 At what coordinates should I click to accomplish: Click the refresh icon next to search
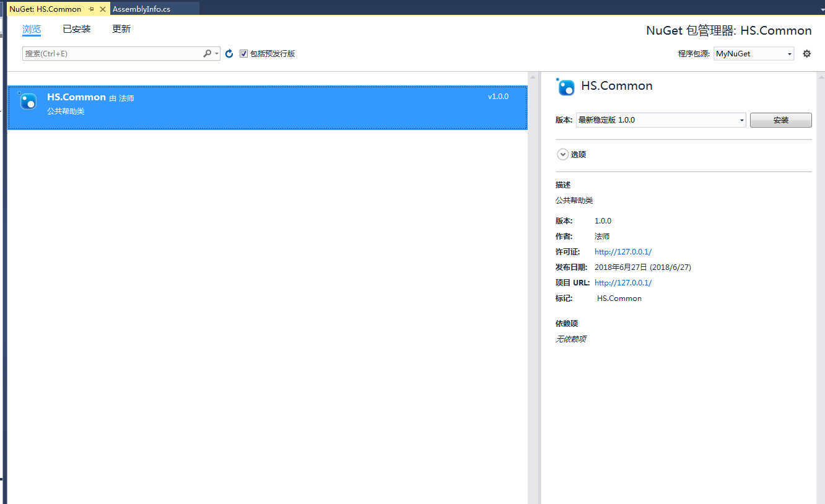tap(229, 54)
